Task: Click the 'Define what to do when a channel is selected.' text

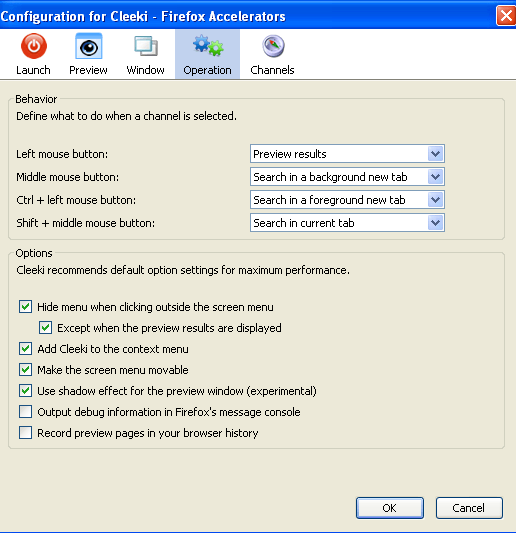Action: pyautogui.click(x=126, y=116)
